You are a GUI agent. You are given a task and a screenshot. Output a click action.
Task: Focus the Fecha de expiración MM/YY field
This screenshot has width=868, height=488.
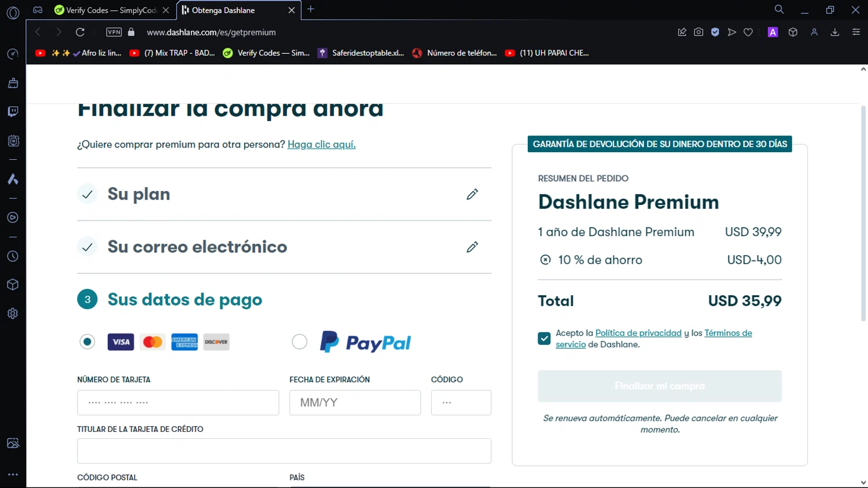(355, 402)
